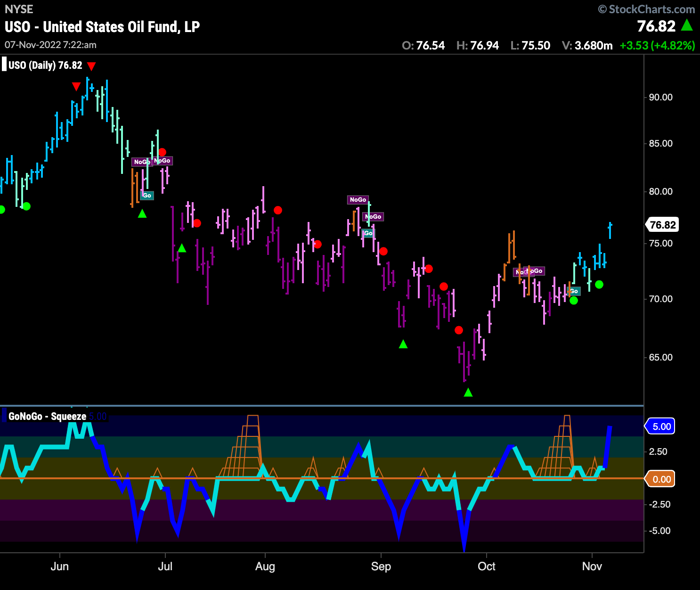
Task: Click the Oct label on the time axis
Action: point(487,566)
